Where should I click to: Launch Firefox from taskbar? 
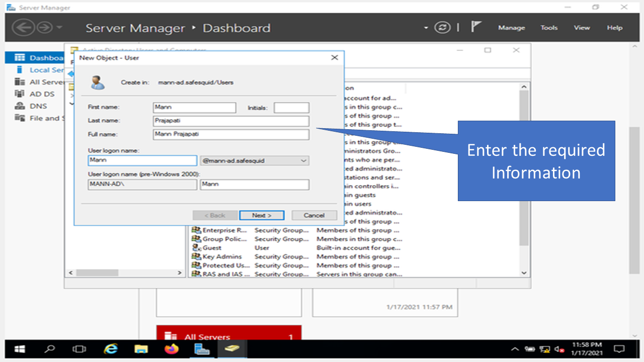172,349
